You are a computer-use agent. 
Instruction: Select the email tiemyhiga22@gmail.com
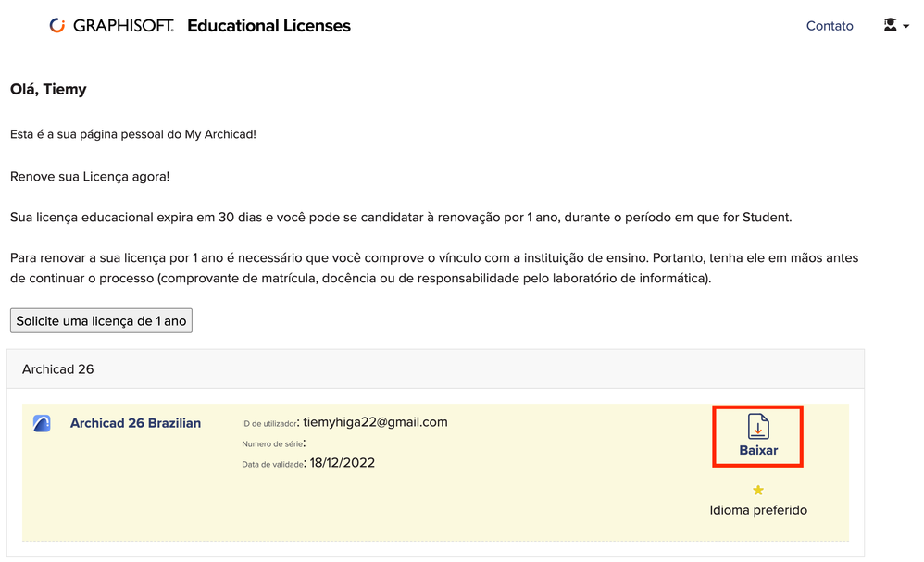click(375, 422)
